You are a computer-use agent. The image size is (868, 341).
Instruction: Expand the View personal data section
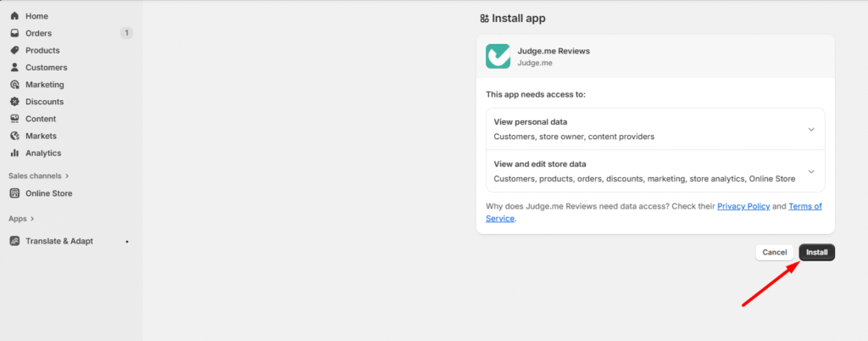810,129
